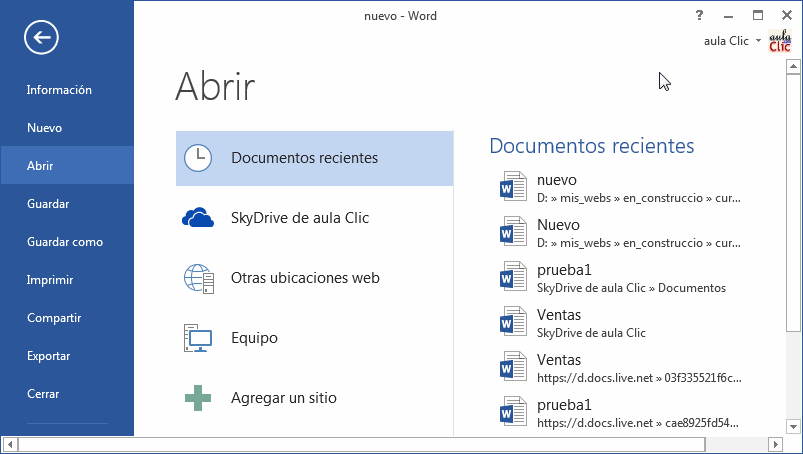Select Guardar como in the sidebar

tap(64, 242)
